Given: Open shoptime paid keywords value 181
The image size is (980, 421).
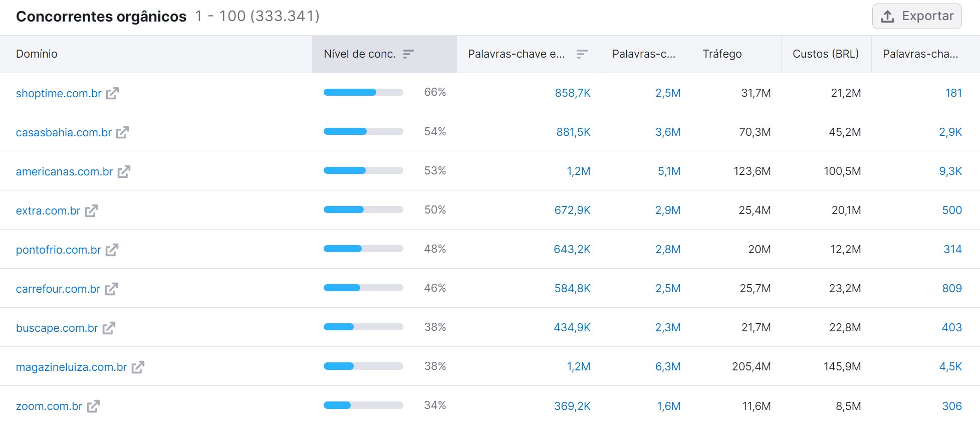Looking at the screenshot, I should click(x=953, y=93).
